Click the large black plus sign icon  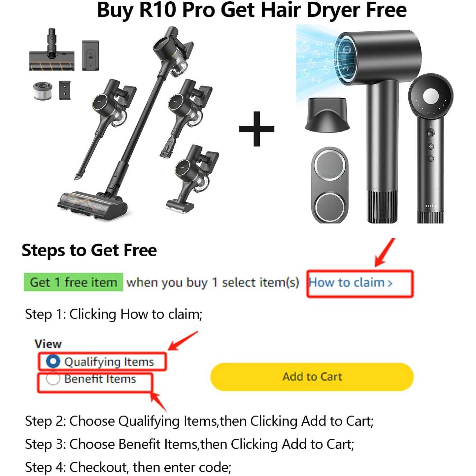257,129
